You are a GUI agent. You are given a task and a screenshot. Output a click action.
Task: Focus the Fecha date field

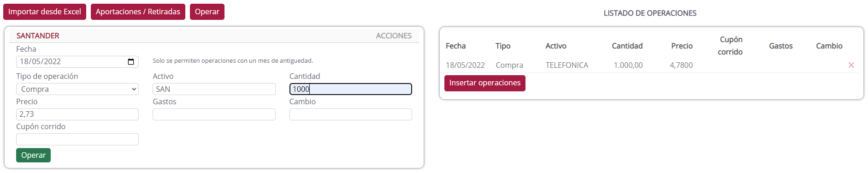[x=77, y=62]
